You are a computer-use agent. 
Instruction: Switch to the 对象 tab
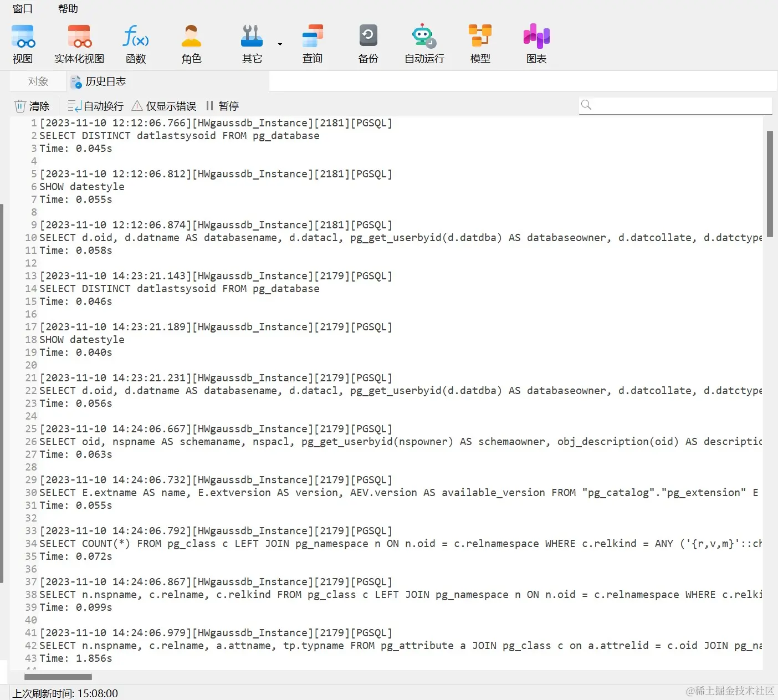pos(38,81)
